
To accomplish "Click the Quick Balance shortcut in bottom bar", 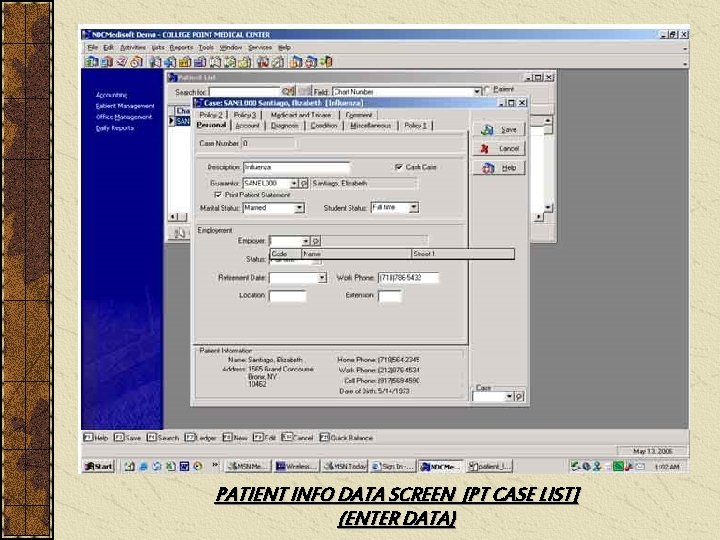I will tap(346, 438).
